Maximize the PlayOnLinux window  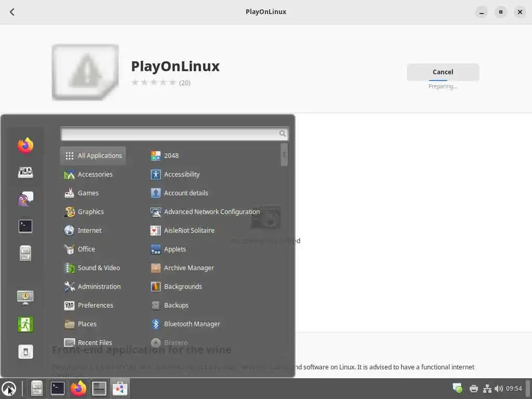[500, 12]
